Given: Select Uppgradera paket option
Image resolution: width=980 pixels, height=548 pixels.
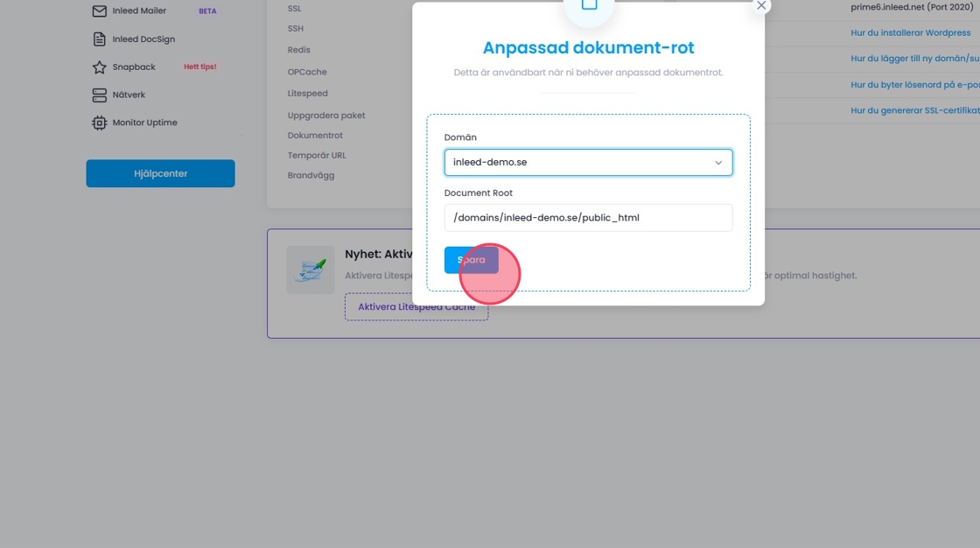Looking at the screenshot, I should click(x=326, y=116).
